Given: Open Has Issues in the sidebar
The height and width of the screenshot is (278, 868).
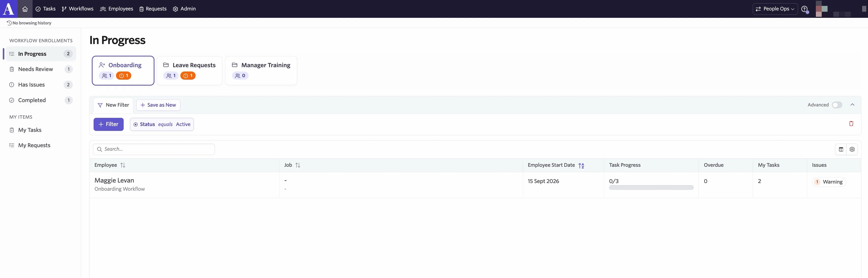Looking at the screenshot, I should click(x=41, y=85).
